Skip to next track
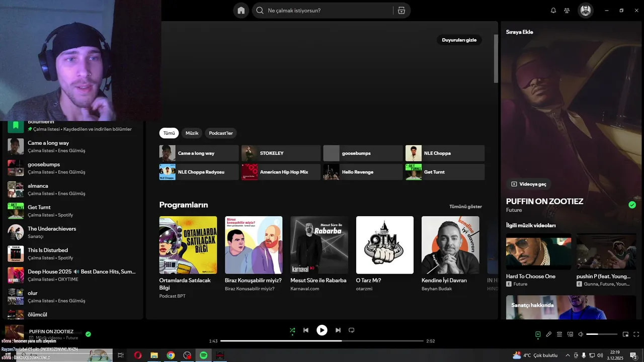The width and height of the screenshot is (644, 362). tap(338, 330)
